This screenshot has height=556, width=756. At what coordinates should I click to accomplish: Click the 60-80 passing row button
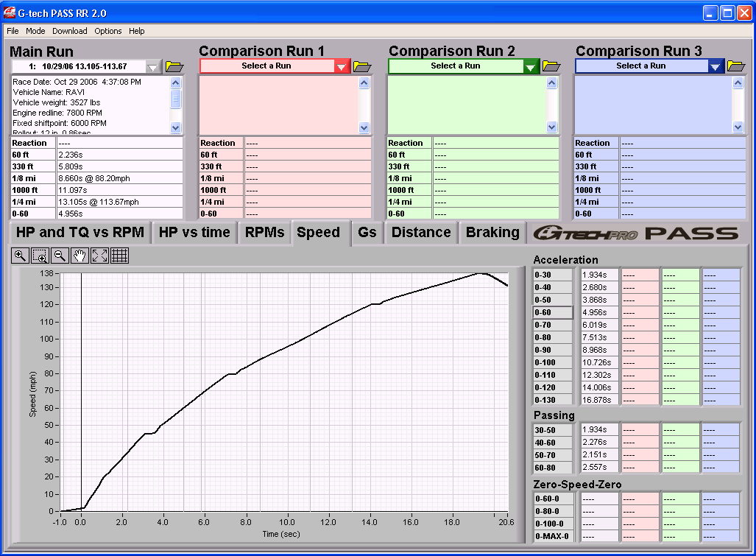pos(553,467)
